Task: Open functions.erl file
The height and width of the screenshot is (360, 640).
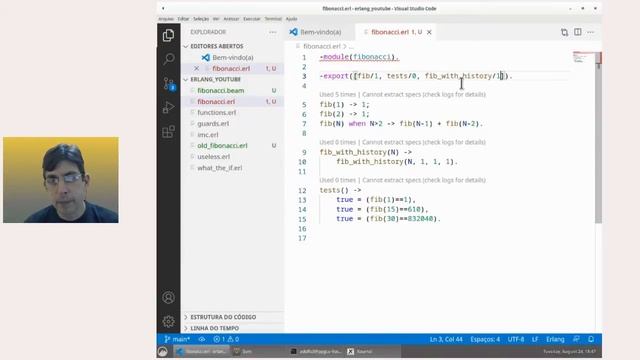Action: 216,113
